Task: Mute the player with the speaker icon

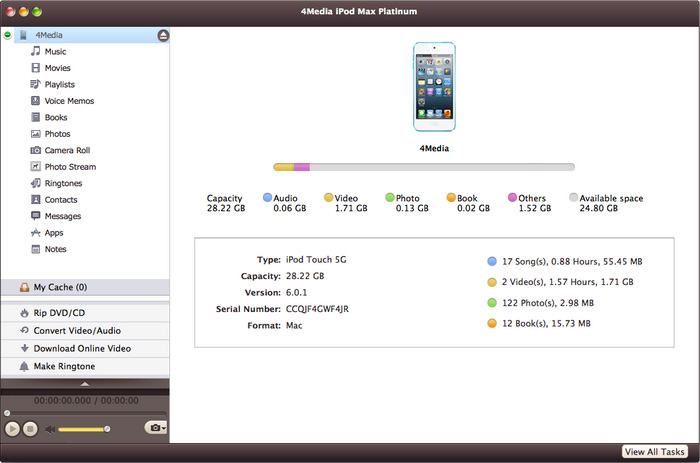Action: point(50,429)
